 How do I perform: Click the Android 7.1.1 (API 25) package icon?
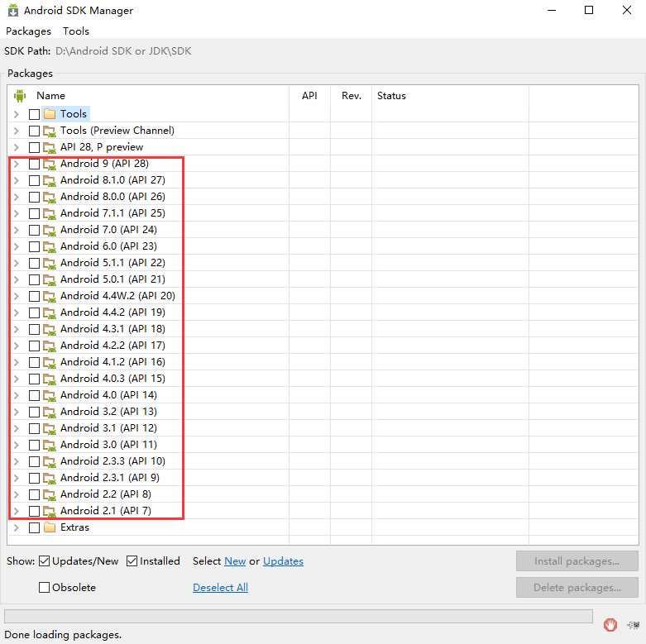point(50,213)
